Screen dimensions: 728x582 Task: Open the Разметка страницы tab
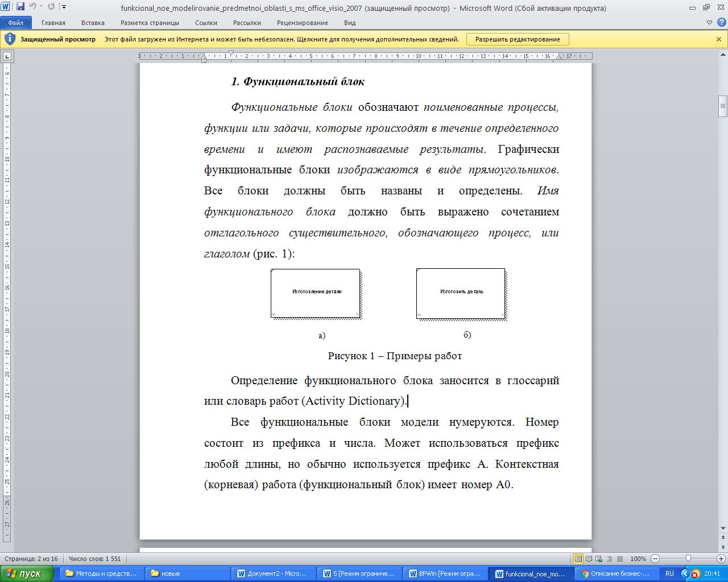pos(150,23)
